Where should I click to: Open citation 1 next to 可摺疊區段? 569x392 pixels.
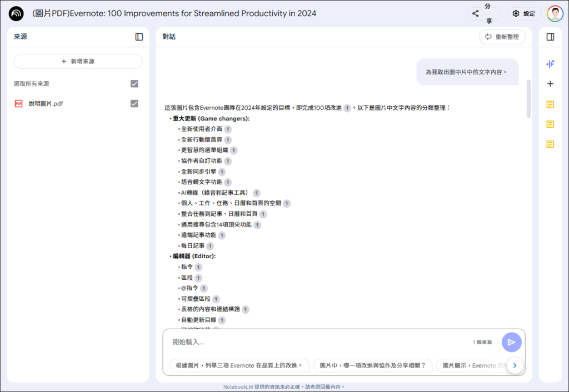click(216, 299)
